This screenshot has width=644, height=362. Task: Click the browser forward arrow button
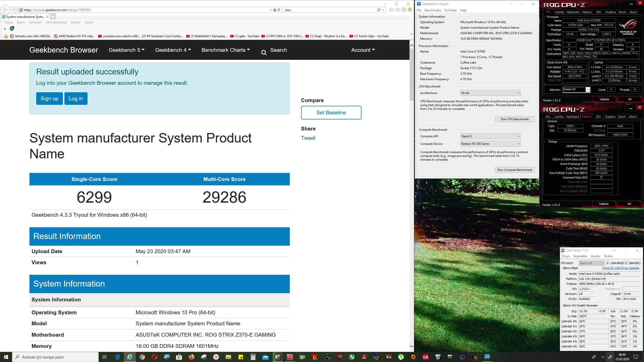pos(14,10)
